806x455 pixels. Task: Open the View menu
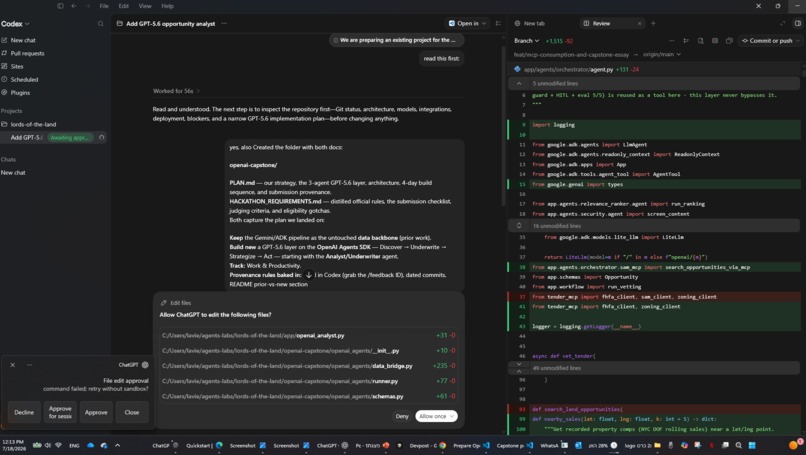pyautogui.click(x=145, y=6)
